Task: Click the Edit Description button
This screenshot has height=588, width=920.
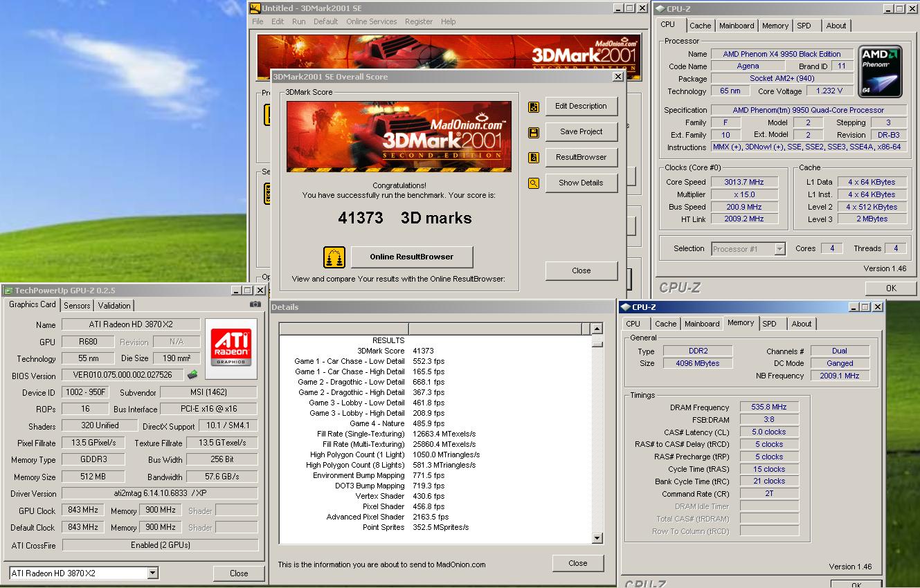Action: [581, 107]
